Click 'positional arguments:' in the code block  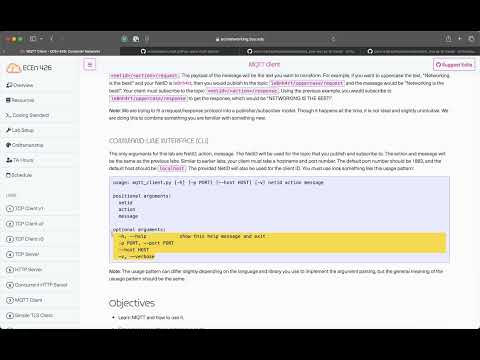(x=142, y=196)
